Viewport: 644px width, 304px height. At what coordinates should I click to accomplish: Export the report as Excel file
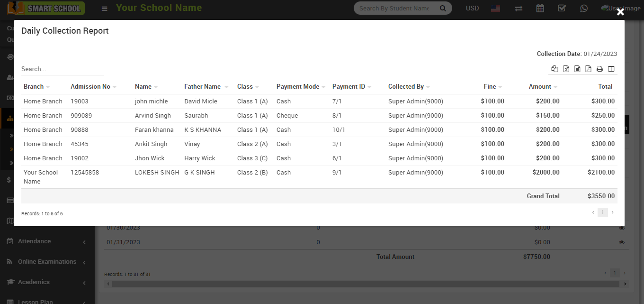tap(566, 69)
